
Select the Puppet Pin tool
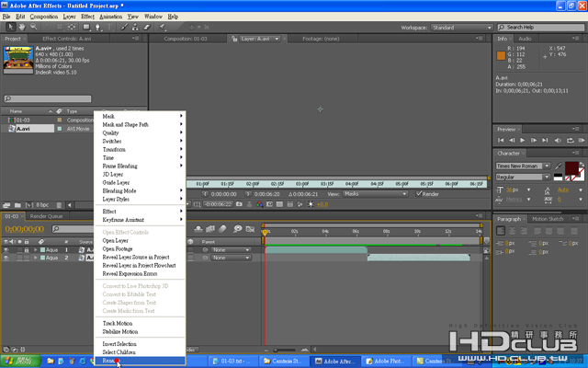[x=162, y=27]
